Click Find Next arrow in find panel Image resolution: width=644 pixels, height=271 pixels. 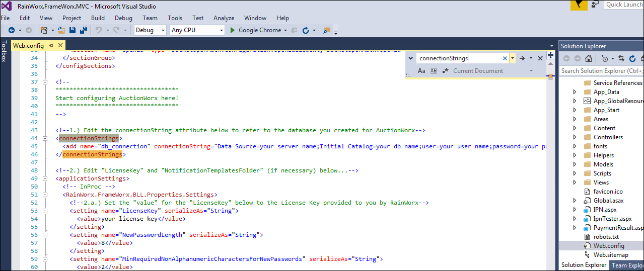coord(522,58)
